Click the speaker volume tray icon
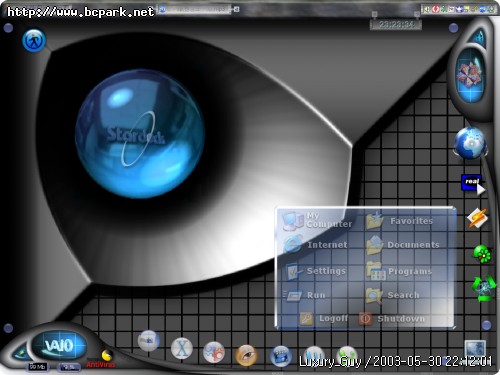This screenshot has width=500, height=375. 427,9
